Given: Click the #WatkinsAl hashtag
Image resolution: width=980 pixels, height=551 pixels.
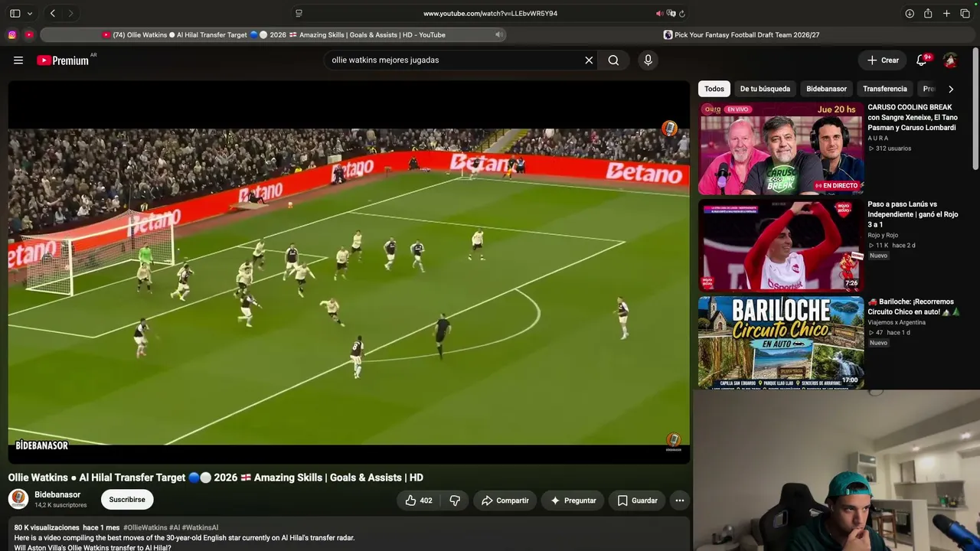Looking at the screenshot, I should [200, 528].
